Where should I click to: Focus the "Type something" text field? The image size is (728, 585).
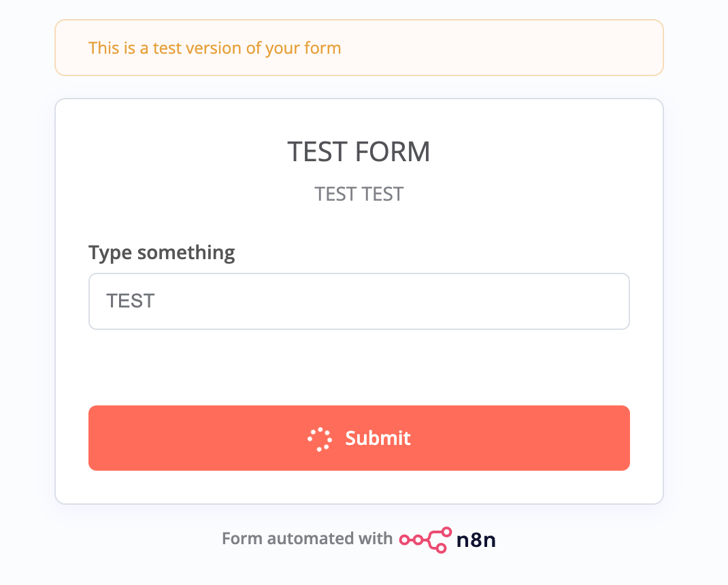click(x=359, y=301)
